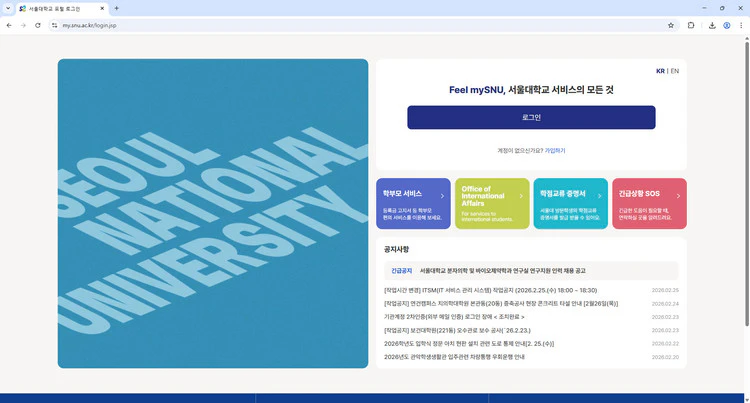Click the 공지사항 heading

[396, 249]
